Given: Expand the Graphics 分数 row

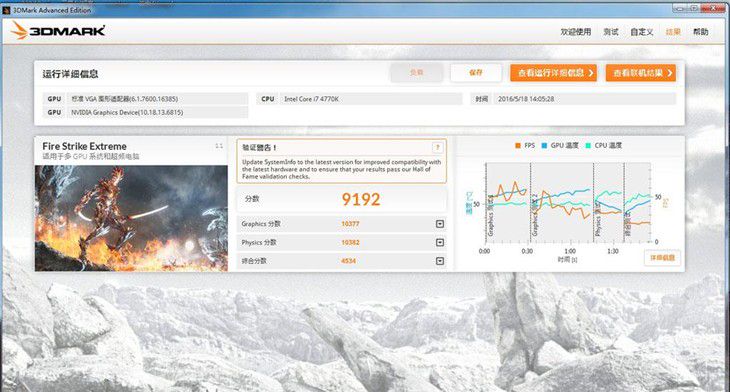Looking at the screenshot, I should [439, 224].
